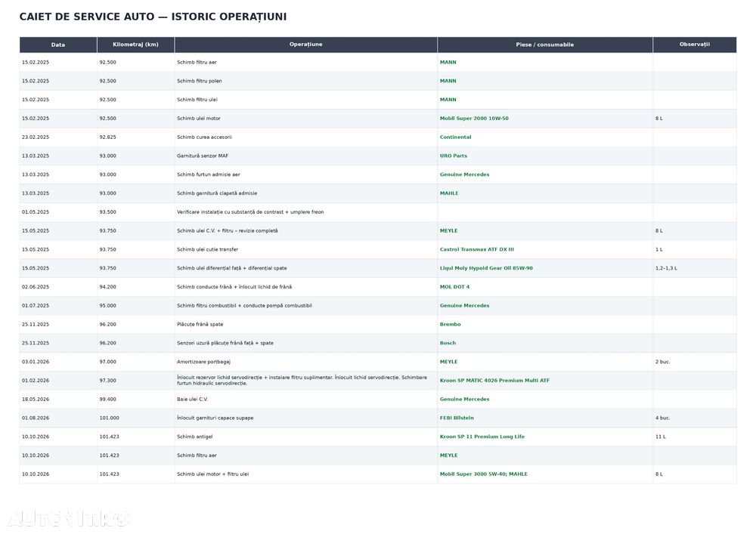Click the date "01.07.2025"

pos(36,306)
